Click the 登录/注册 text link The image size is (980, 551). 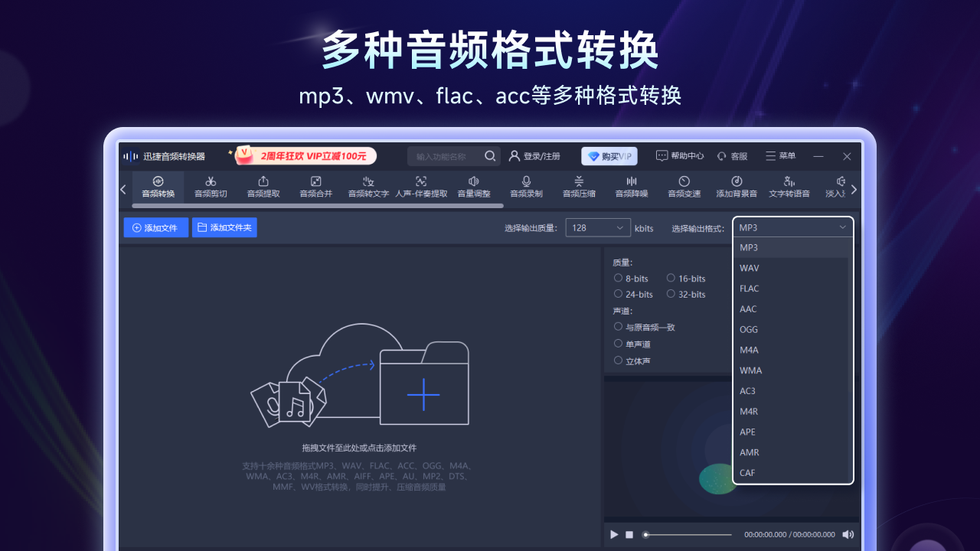click(541, 156)
